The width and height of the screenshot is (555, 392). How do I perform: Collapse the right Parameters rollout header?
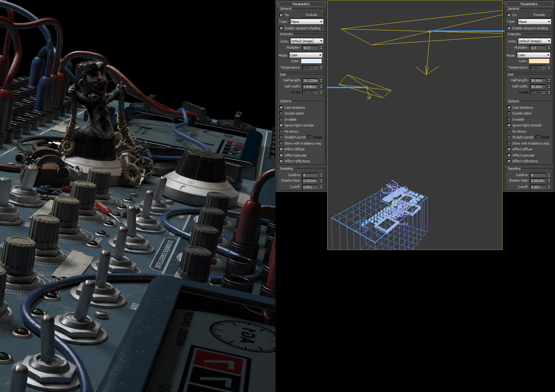click(529, 4)
